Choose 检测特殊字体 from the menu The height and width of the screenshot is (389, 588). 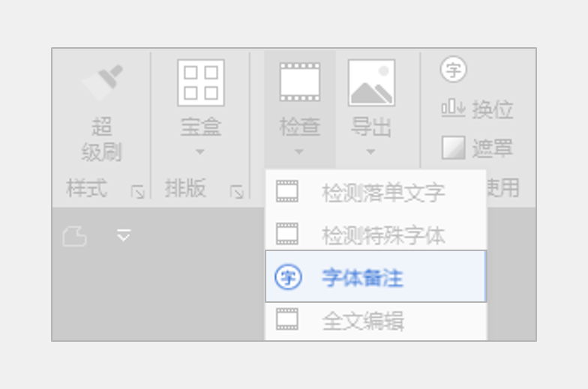coord(376,234)
